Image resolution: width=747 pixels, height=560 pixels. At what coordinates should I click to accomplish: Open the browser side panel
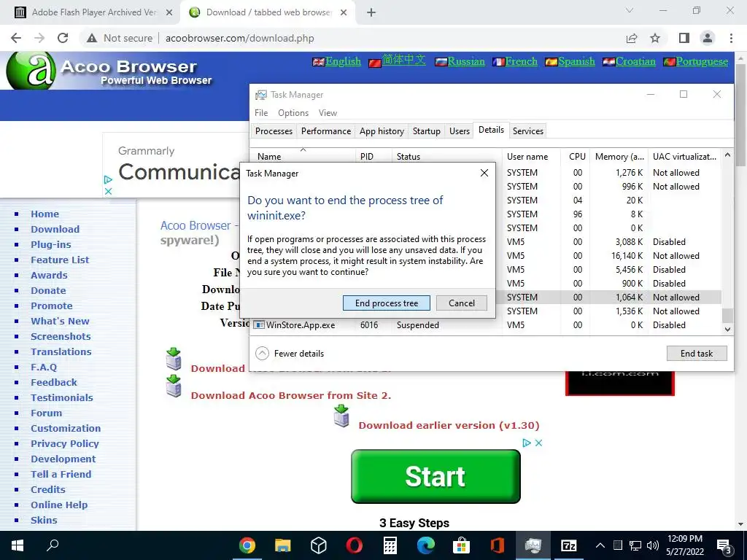click(x=684, y=38)
